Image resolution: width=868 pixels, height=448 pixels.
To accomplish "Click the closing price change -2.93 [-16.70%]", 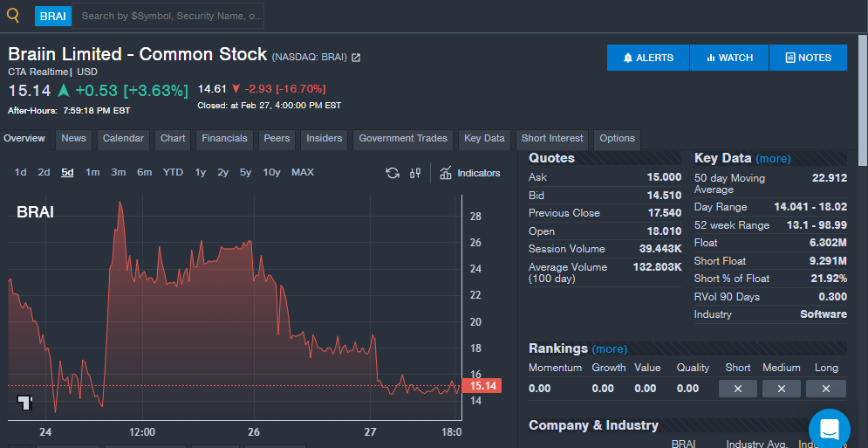I will pyautogui.click(x=285, y=89).
